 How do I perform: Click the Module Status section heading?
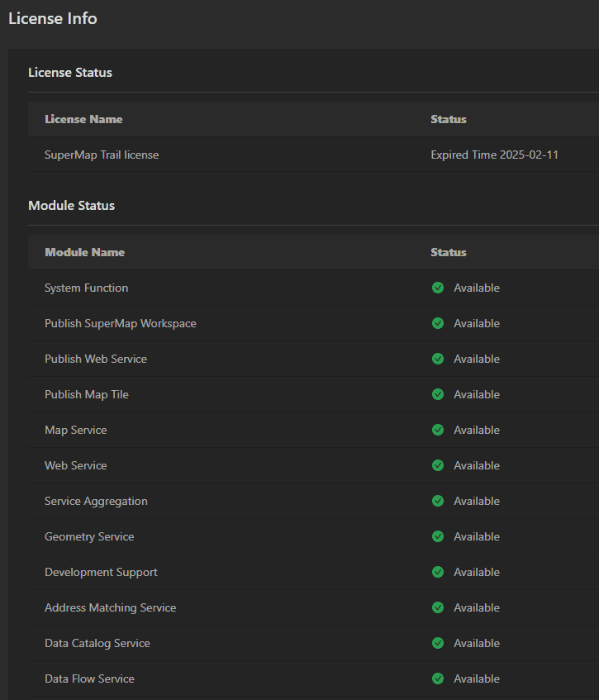[x=71, y=206]
